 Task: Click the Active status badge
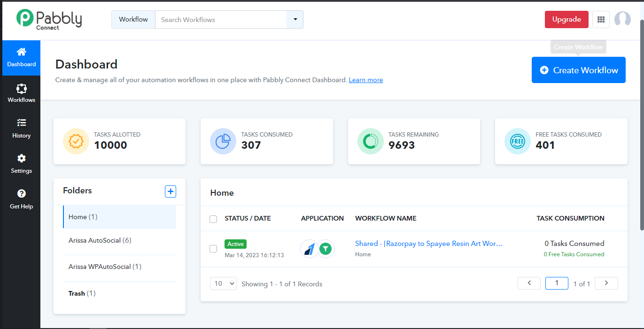click(236, 244)
